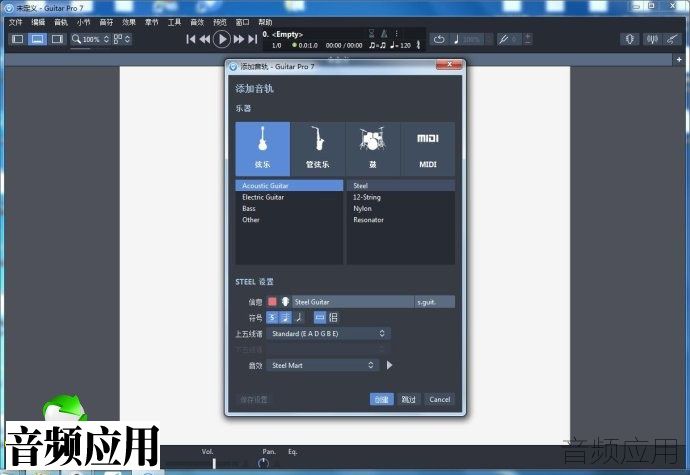This screenshot has height=475, width=690.
Task: Click the triplet feel notes icon
Action: pos(378,45)
